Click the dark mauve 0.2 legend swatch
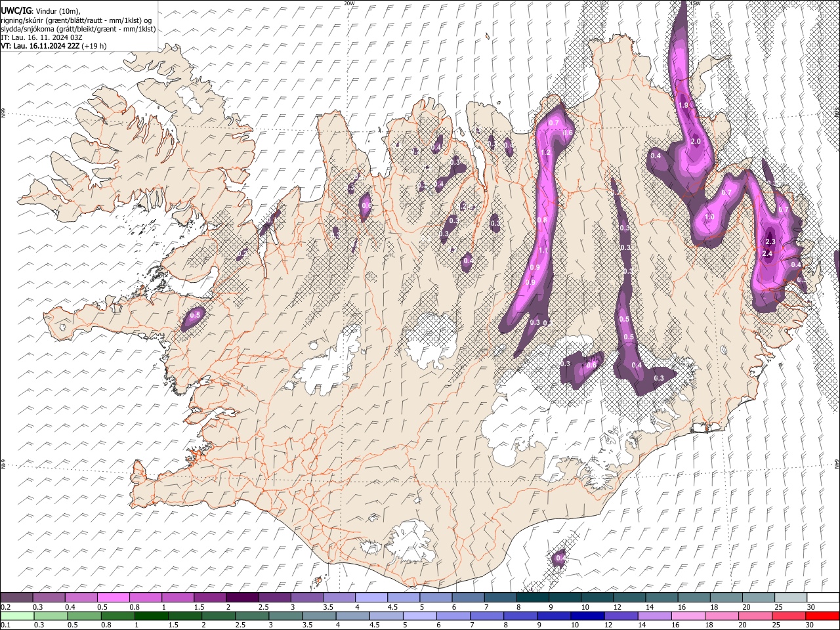This screenshot has width=840, height=630. click(16, 598)
